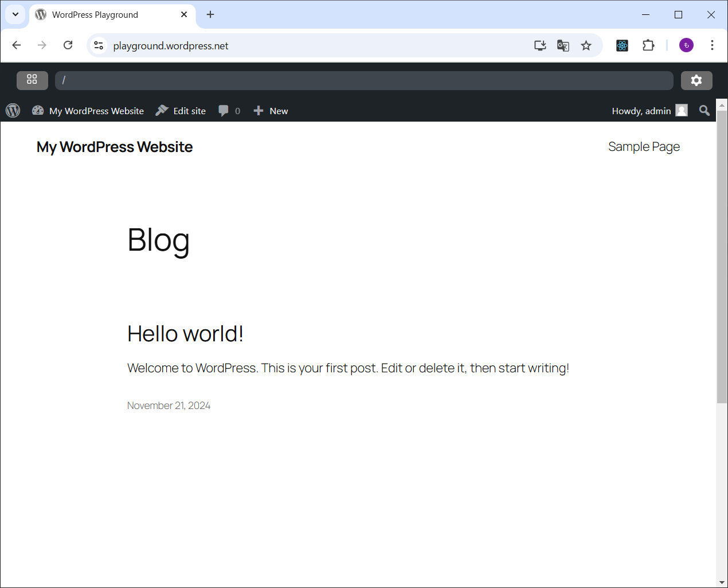
Task: Click the WordPress logo in admin bar
Action: pos(13,111)
